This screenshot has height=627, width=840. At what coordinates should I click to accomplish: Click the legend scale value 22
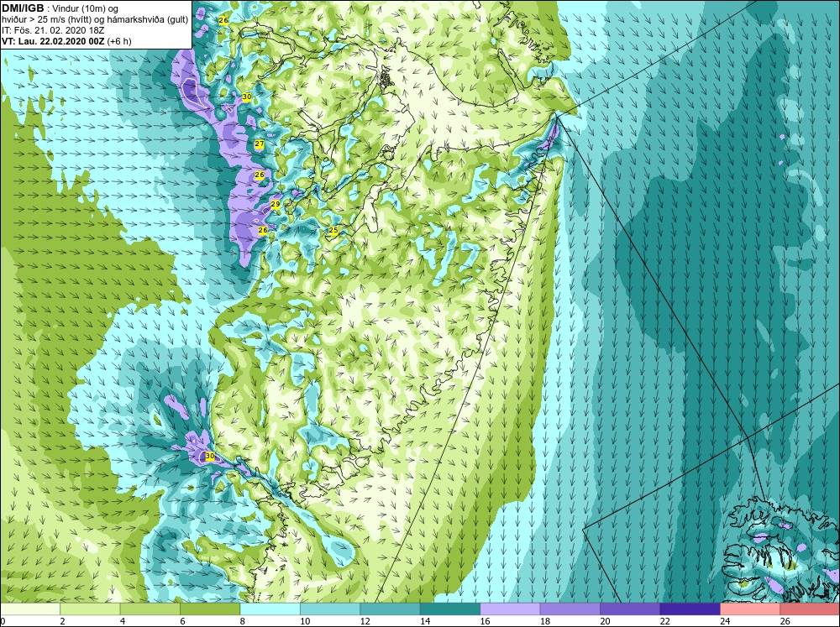click(664, 621)
